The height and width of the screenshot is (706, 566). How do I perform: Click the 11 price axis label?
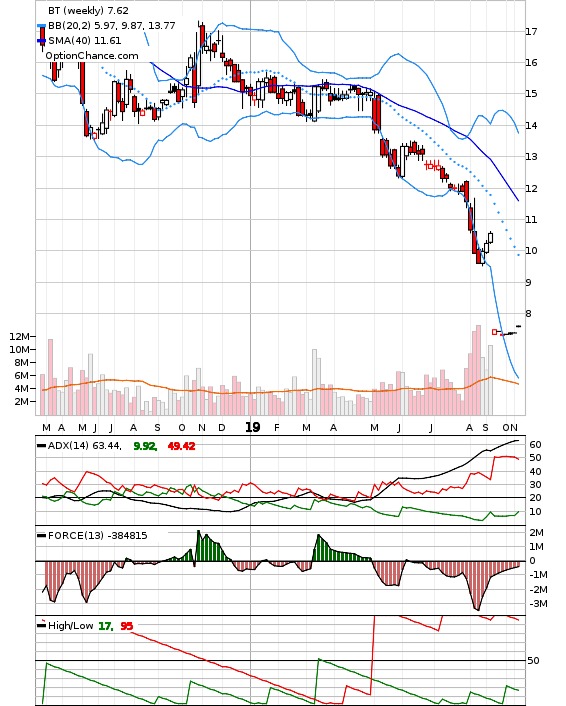coord(531,220)
